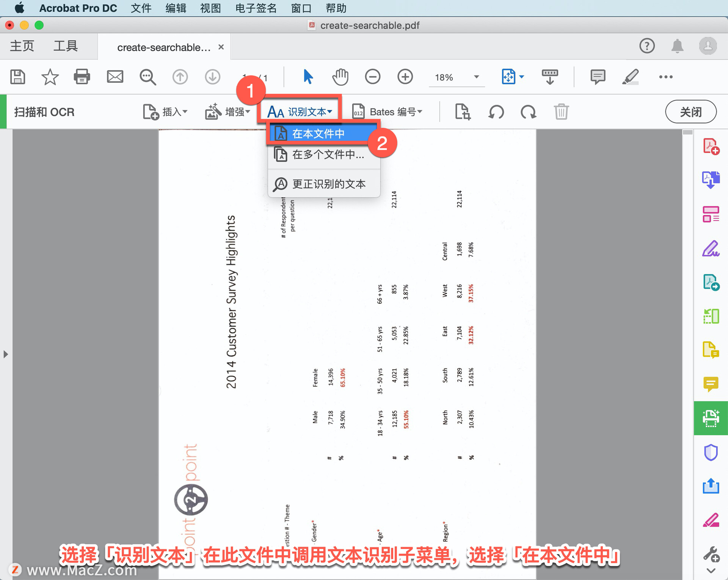Viewport: 728px width, 580px height.
Task: Select the Highlight pen tool
Action: [630, 77]
